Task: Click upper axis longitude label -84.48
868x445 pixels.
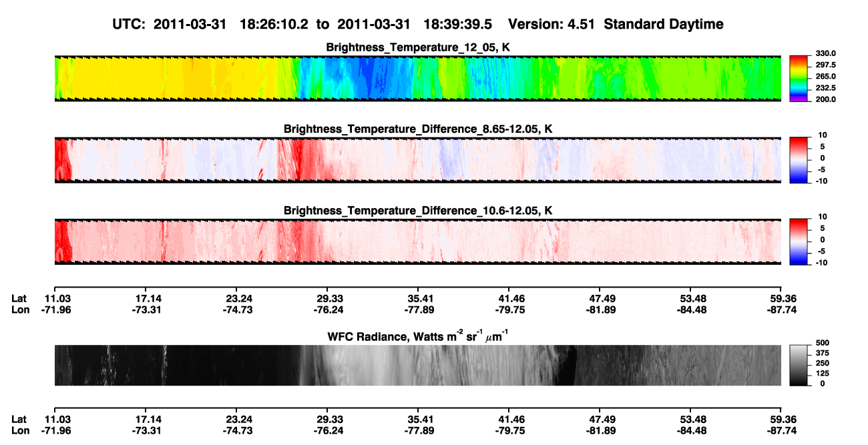Action: tap(692, 310)
